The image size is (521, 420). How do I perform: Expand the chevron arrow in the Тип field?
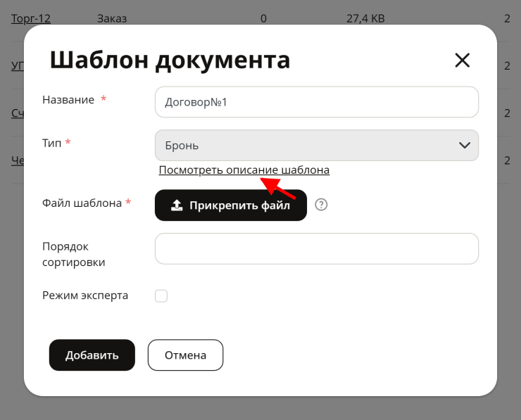tap(464, 145)
